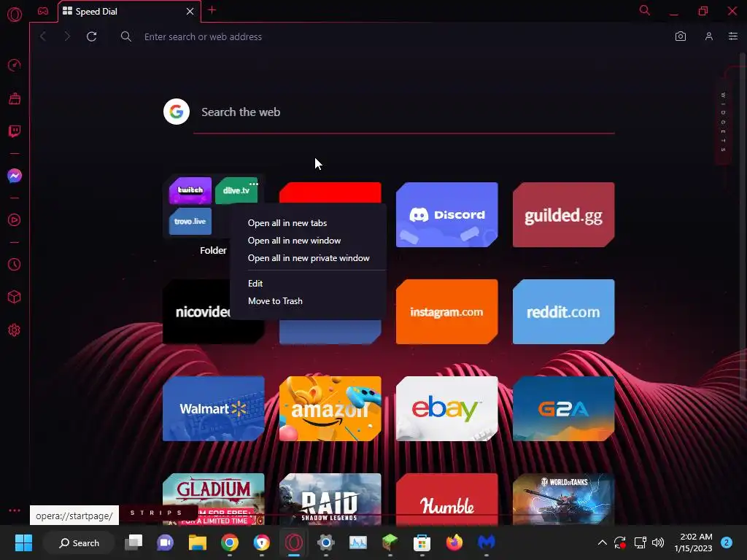Open the ebay speed dial tile
The image size is (747, 560).
tap(447, 408)
